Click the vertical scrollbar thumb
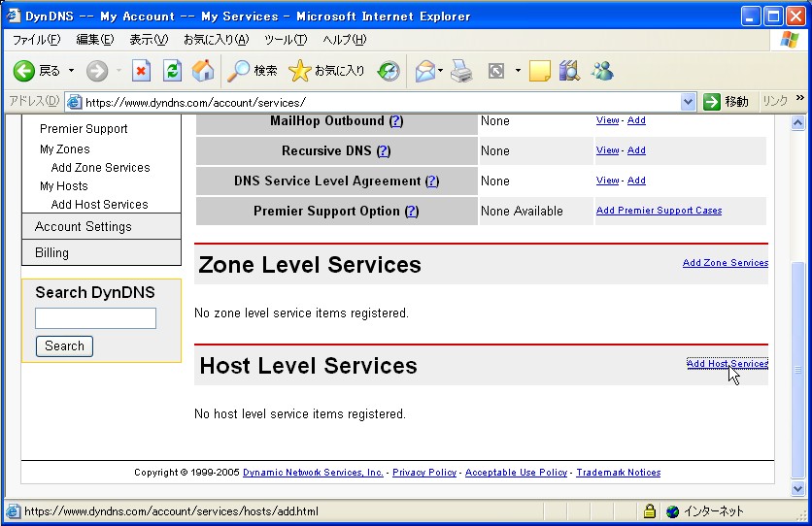Image resolution: width=812 pixels, height=526 pixels. (x=798, y=371)
